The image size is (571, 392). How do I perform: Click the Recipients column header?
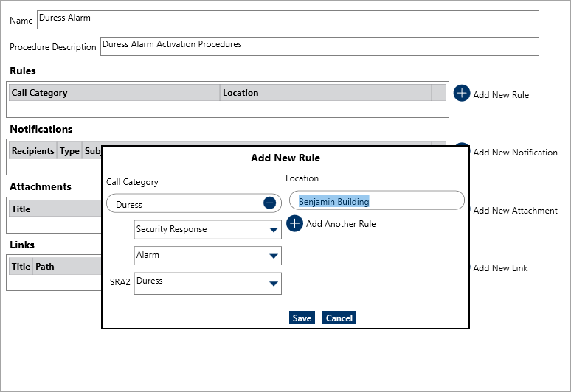[x=33, y=151]
